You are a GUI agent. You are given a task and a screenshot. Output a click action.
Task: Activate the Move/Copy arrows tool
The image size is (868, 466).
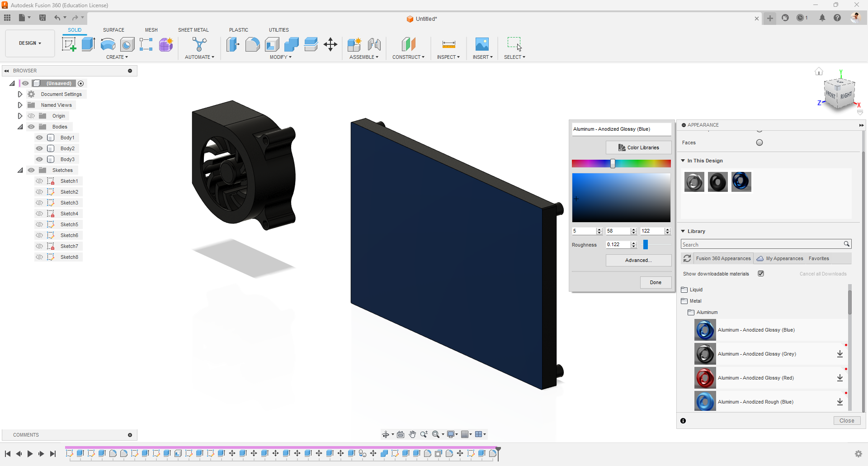[x=330, y=44]
